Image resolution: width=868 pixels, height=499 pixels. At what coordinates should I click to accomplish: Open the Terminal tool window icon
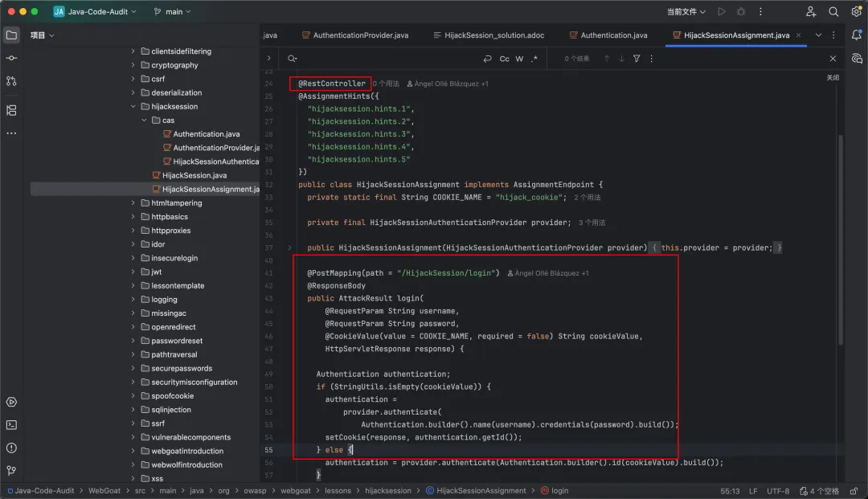click(x=11, y=425)
